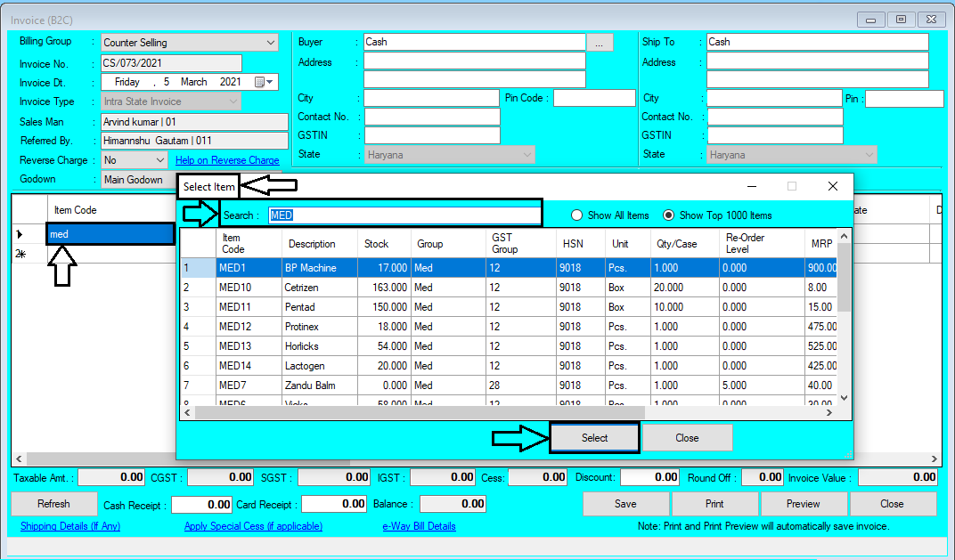The height and width of the screenshot is (560, 955).
Task: Close the Select Item dialog
Action: pyautogui.click(x=687, y=437)
